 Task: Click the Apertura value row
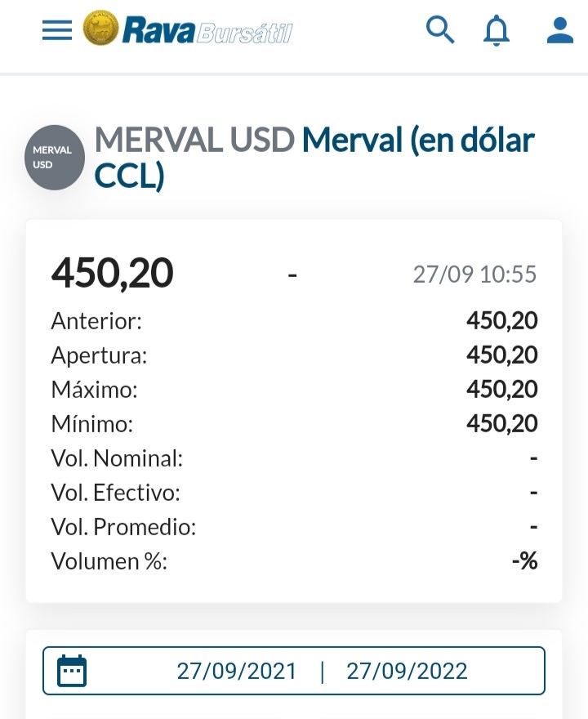click(x=294, y=355)
